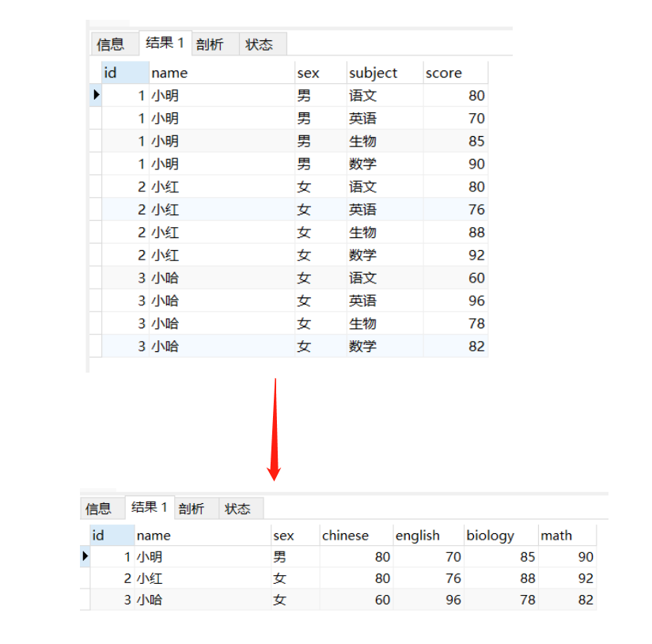Select score 82 in upper table
Image resolution: width=652 pixels, height=644 pixels.
(x=455, y=346)
